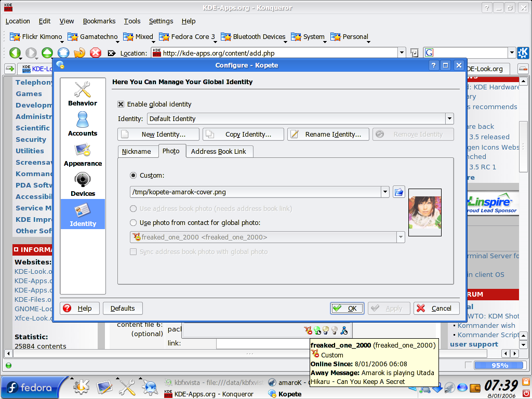Expand the Identity dropdown
This screenshot has height=399, width=532.
[x=449, y=119]
